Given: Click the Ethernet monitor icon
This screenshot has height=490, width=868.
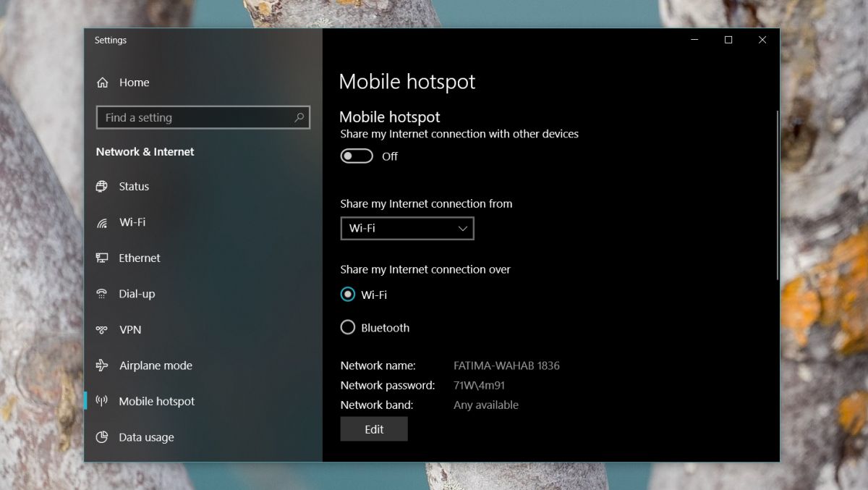Looking at the screenshot, I should coord(102,258).
